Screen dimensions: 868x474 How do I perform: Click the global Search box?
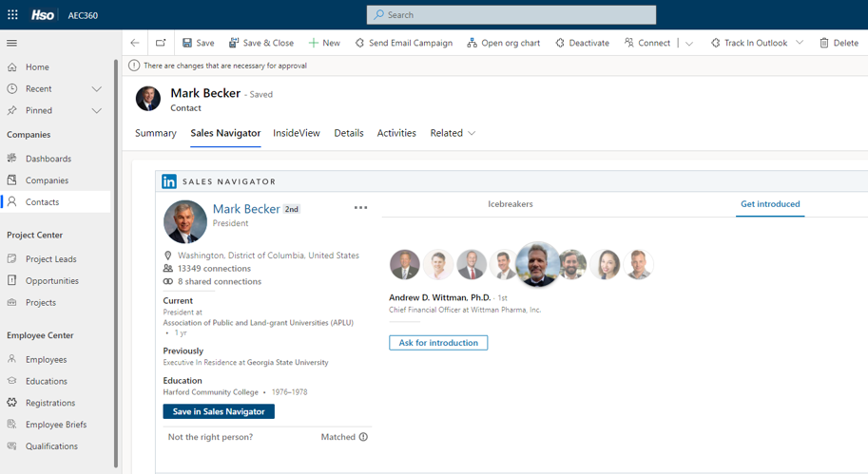click(511, 15)
